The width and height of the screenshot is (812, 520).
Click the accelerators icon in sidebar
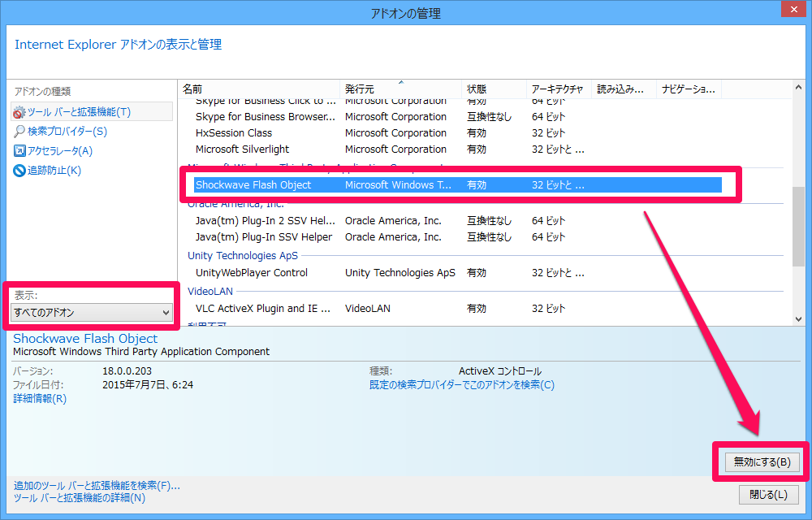point(19,151)
